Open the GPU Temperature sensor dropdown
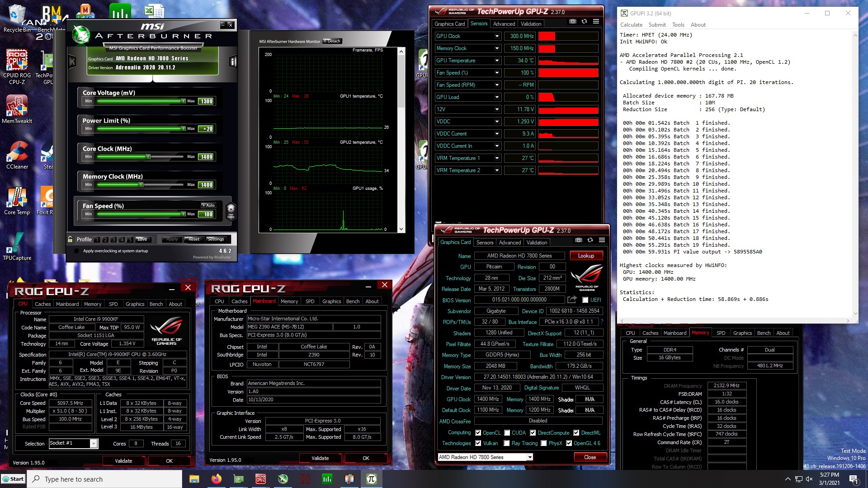 (497, 61)
